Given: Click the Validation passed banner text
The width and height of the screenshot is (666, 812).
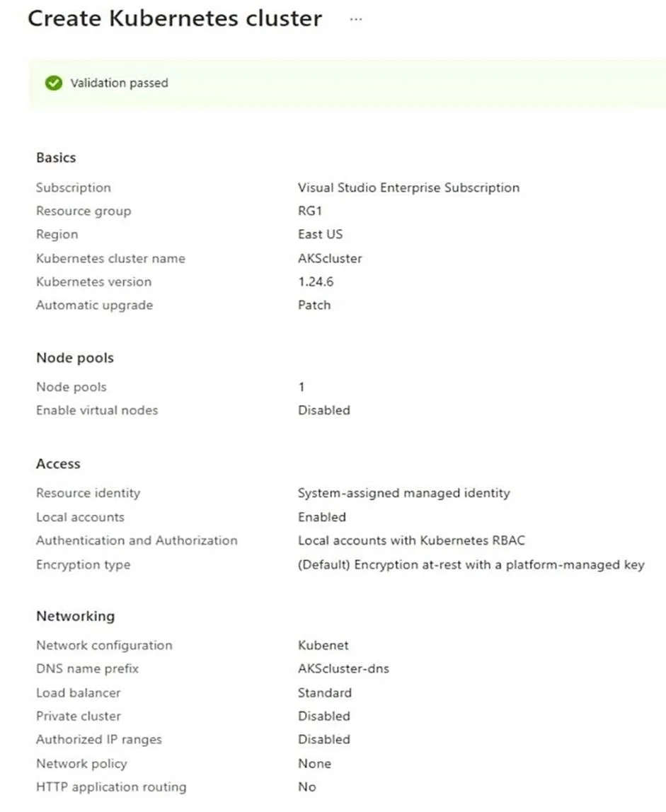Looking at the screenshot, I should pos(119,83).
